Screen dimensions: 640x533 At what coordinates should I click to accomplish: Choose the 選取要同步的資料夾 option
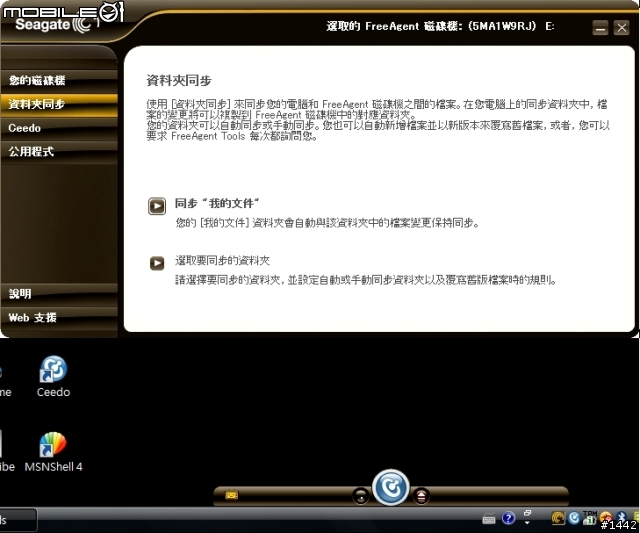coord(222,260)
